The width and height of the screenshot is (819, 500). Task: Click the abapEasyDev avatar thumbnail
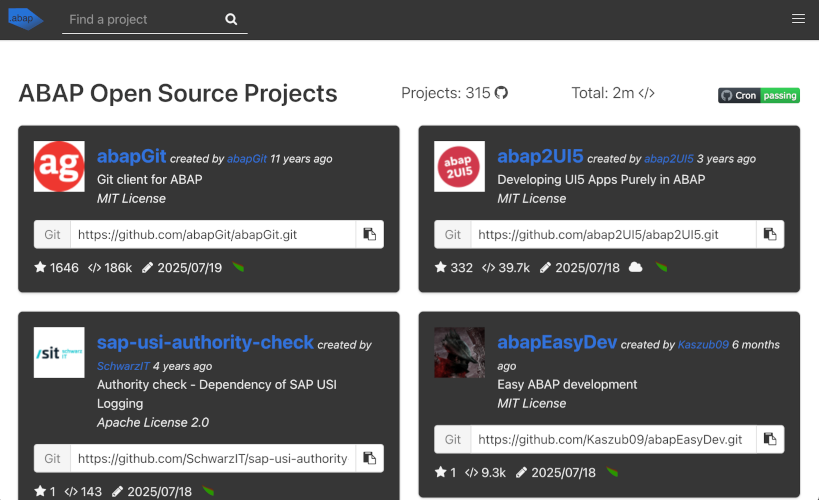point(459,353)
